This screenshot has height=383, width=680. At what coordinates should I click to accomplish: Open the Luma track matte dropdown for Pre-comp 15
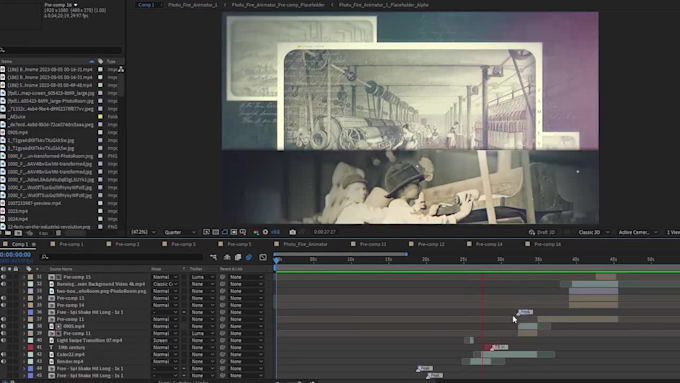202,277
